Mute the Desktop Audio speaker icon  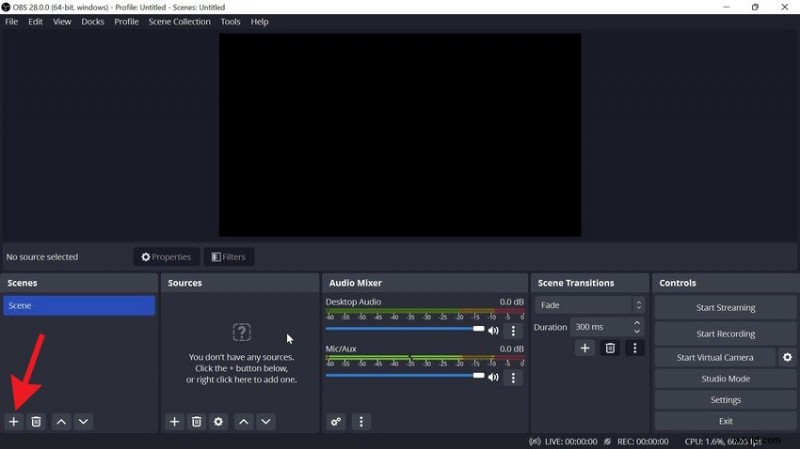click(x=493, y=331)
